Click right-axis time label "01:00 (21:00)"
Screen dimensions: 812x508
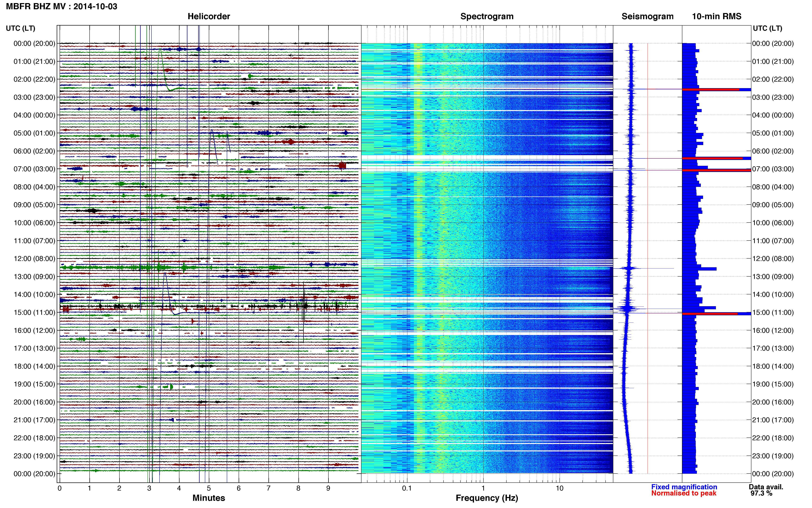[x=773, y=62]
